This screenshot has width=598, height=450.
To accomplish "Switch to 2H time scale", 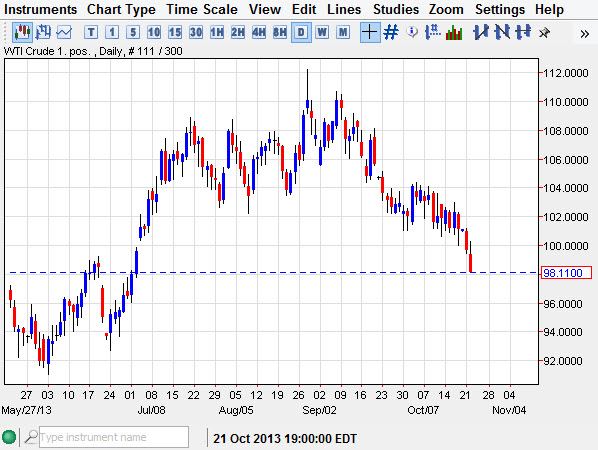I will 238,32.
